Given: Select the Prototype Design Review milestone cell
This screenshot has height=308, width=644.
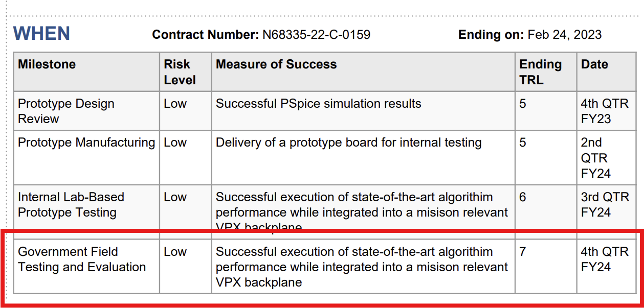Looking at the screenshot, I should (x=66, y=111).
